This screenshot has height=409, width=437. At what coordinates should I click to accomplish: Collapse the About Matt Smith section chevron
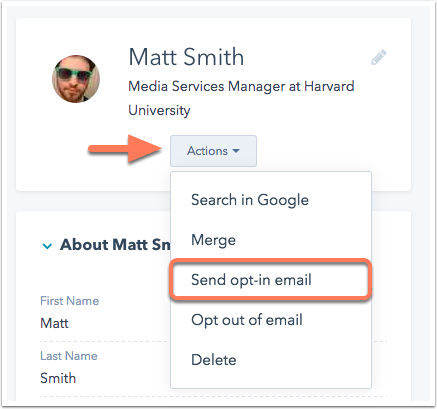(x=47, y=246)
